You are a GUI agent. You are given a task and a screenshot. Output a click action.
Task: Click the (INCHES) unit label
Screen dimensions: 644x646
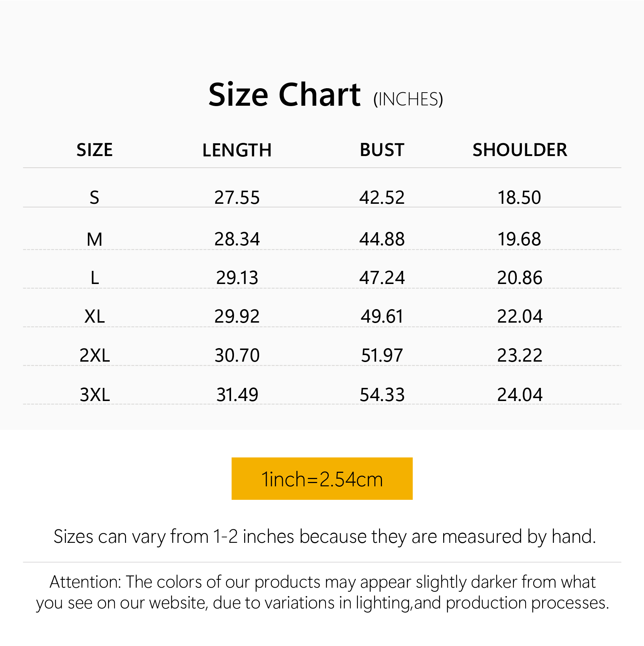(x=408, y=100)
